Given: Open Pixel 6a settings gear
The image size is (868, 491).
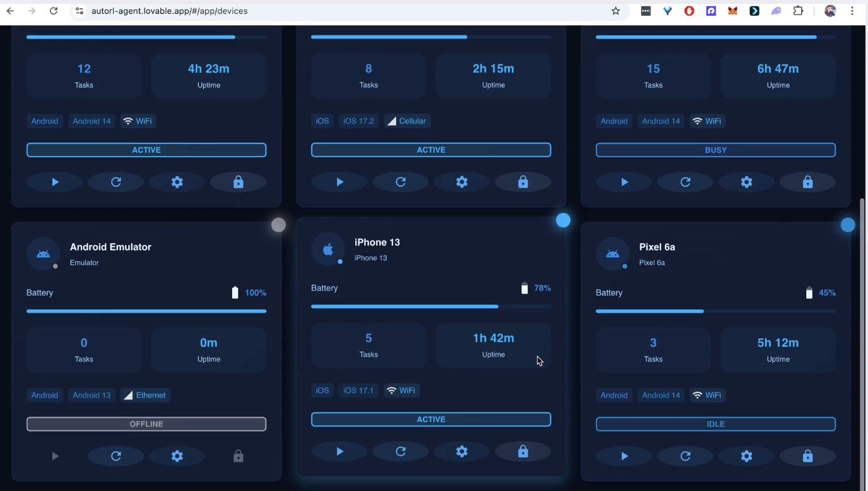Looking at the screenshot, I should [x=747, y=456].
